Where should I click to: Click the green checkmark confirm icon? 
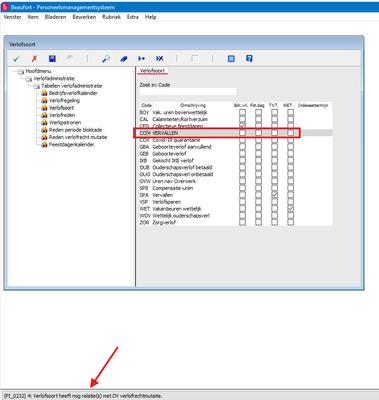[16, 59]
